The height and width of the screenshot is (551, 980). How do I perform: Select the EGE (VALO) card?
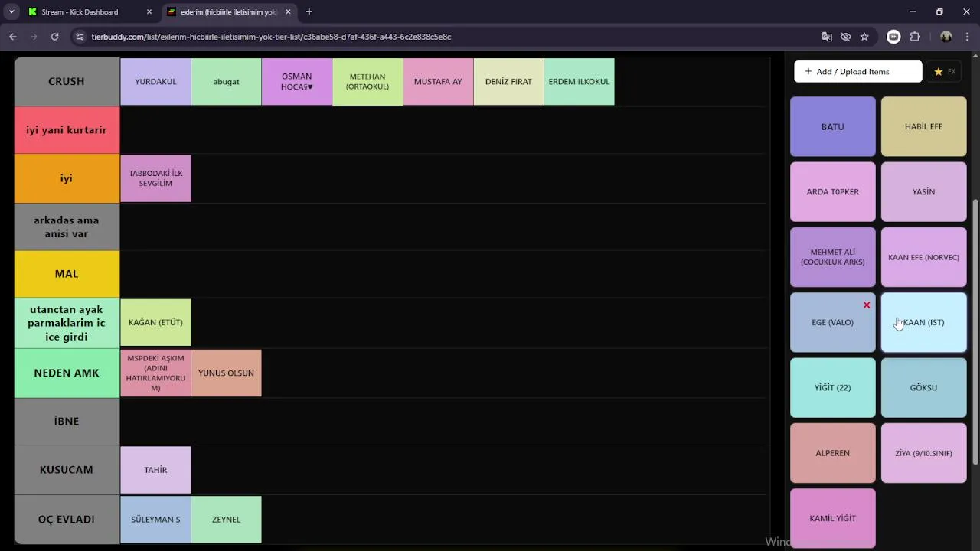(832, 322)
